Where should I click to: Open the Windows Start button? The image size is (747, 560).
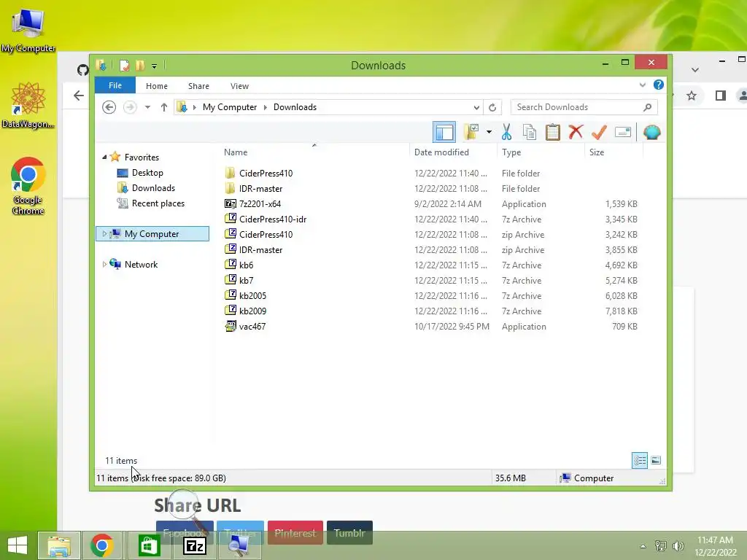point(18,545)
